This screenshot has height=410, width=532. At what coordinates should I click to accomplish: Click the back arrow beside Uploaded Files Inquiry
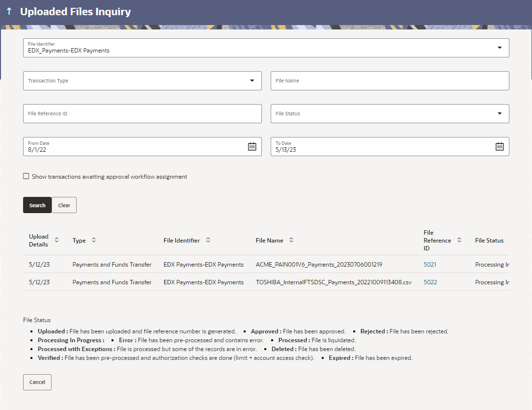click(9, 11)
